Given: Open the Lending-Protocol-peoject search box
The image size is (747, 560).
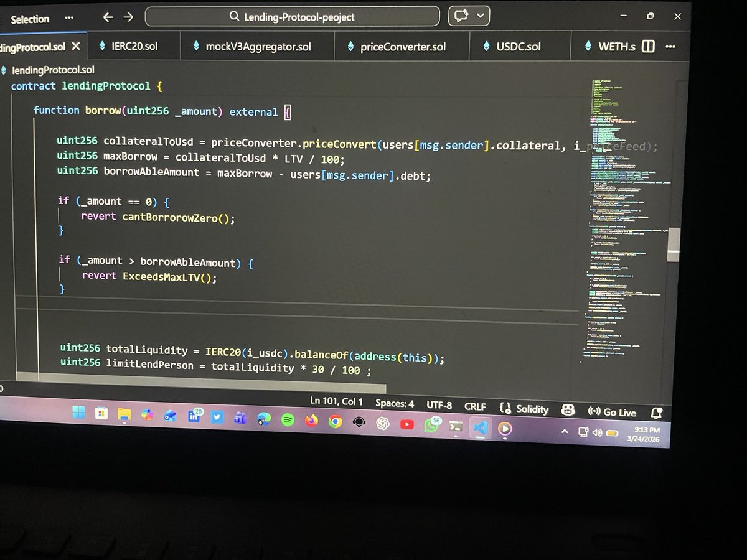Looking at the screenshot, I should click(x=292, y=17).
